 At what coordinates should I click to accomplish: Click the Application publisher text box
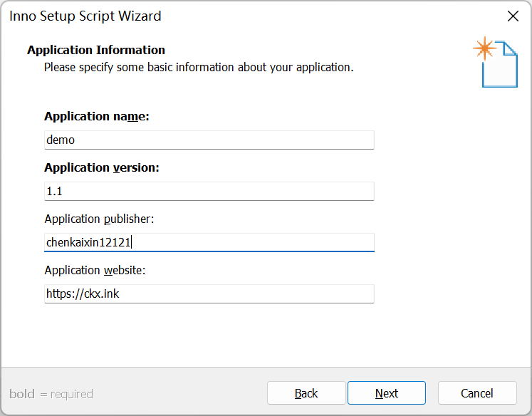[x=209, y=242]
